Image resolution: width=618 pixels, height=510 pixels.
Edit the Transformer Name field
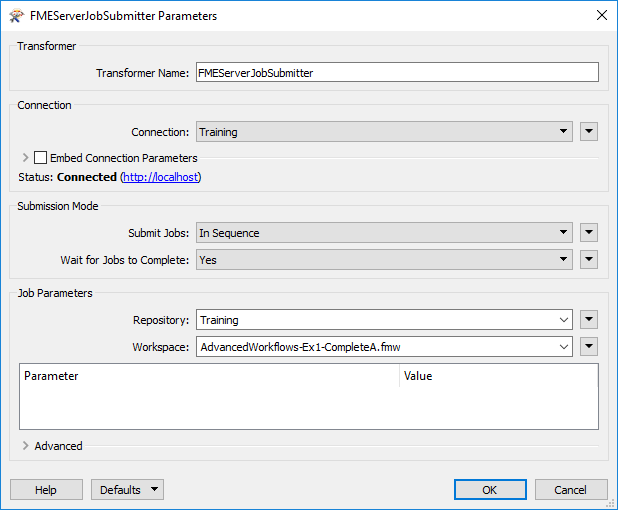tap(397, 72)
